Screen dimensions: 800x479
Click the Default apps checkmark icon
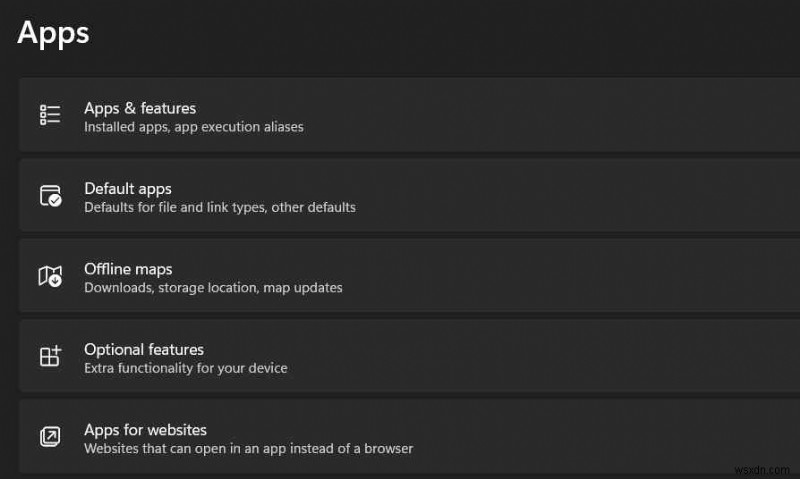click(50, 196)
